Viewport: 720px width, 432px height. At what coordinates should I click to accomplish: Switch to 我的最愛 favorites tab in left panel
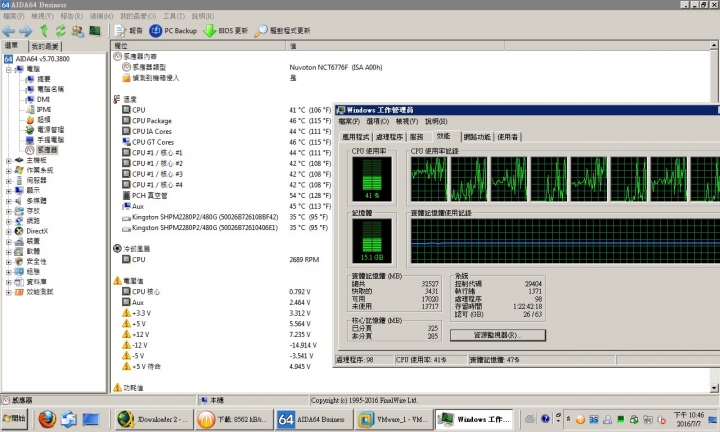coord(45,46)
